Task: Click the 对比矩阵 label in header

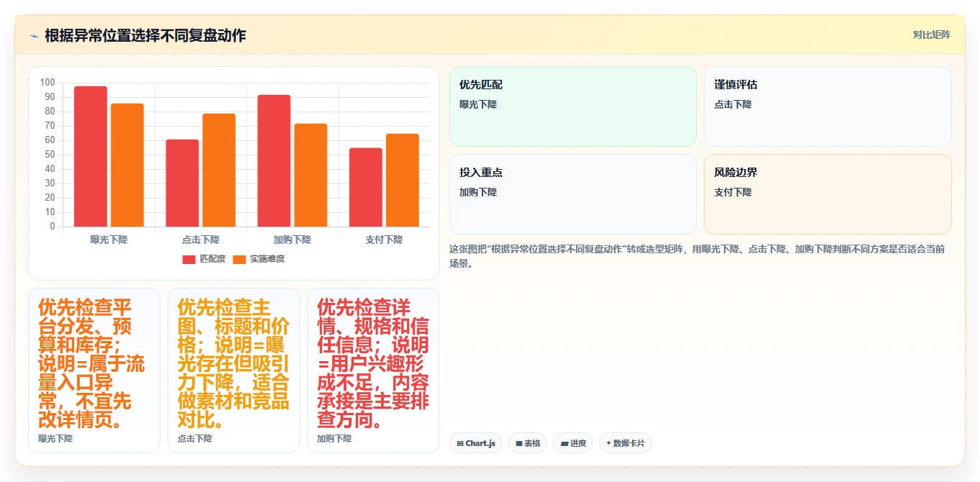Action: 931,35
